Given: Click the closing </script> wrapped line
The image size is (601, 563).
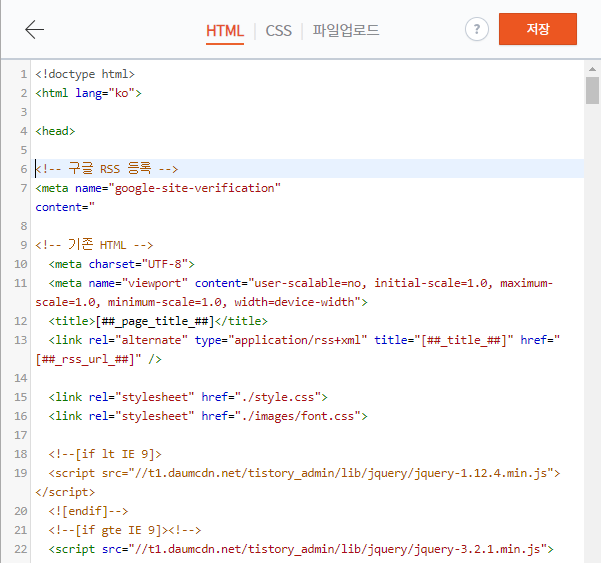Looking at the screenshot, I should pos(65,492).
